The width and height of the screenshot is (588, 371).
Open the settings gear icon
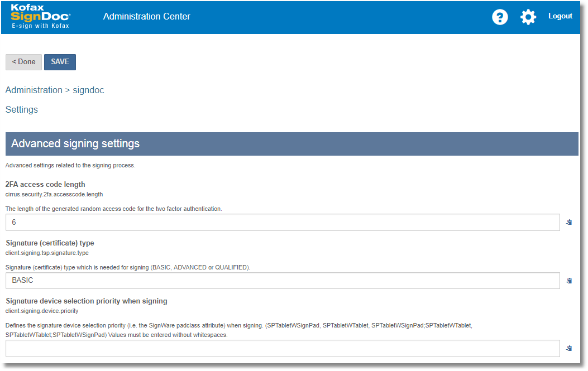pos(528,17)
